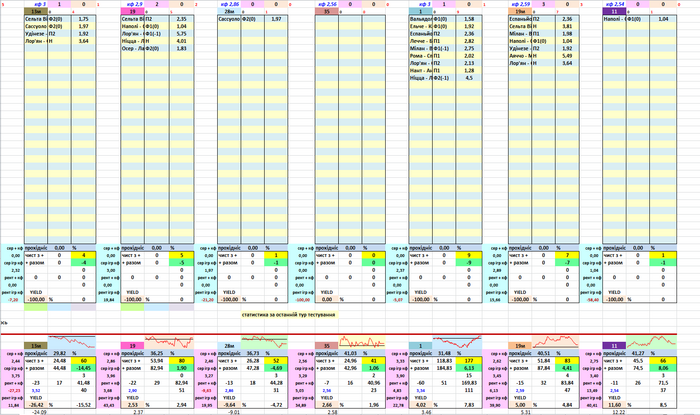Select the прохідніс value 36,73
The width and height of the screenshot is (700, 415).
pyautogui.click(x=253, y=353)
